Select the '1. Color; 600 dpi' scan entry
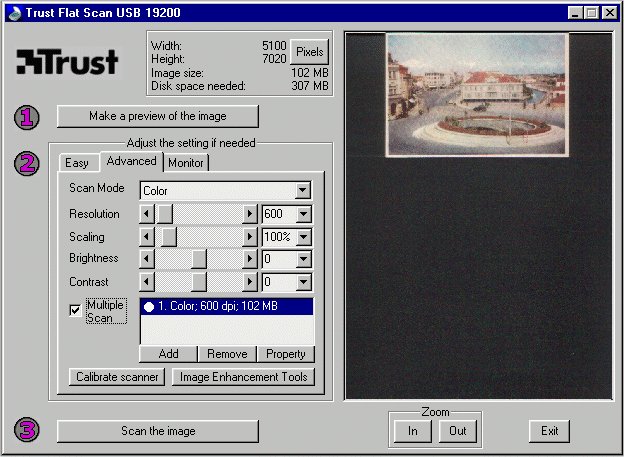The image size is (624, 457). tap(227, 307)
